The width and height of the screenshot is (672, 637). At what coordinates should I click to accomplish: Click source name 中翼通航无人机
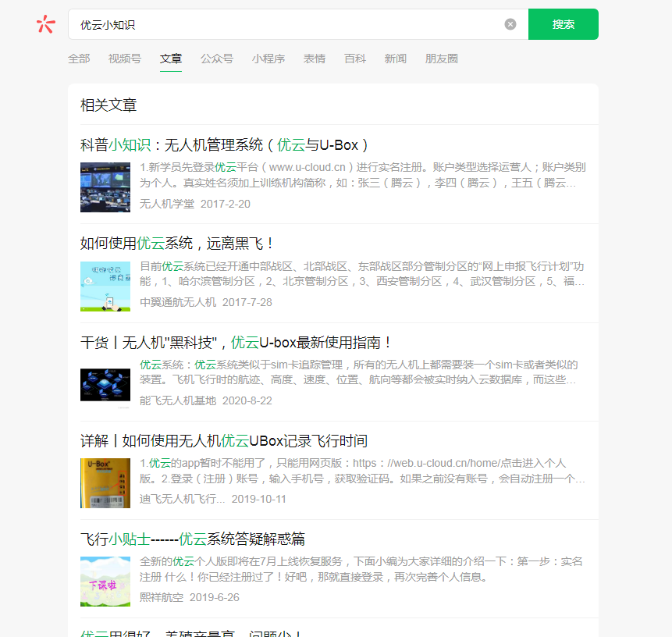coord(178,302)
